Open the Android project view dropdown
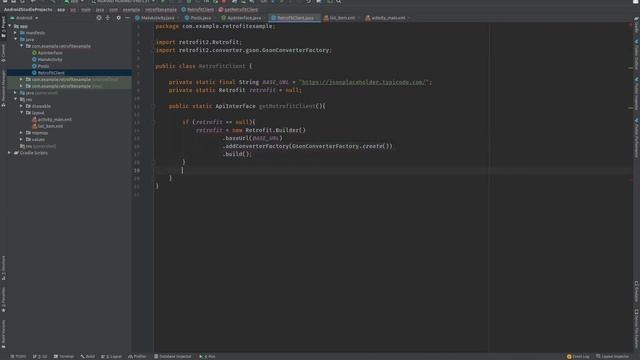The height and width of the screenshot is (360, 640). [24, 18]
